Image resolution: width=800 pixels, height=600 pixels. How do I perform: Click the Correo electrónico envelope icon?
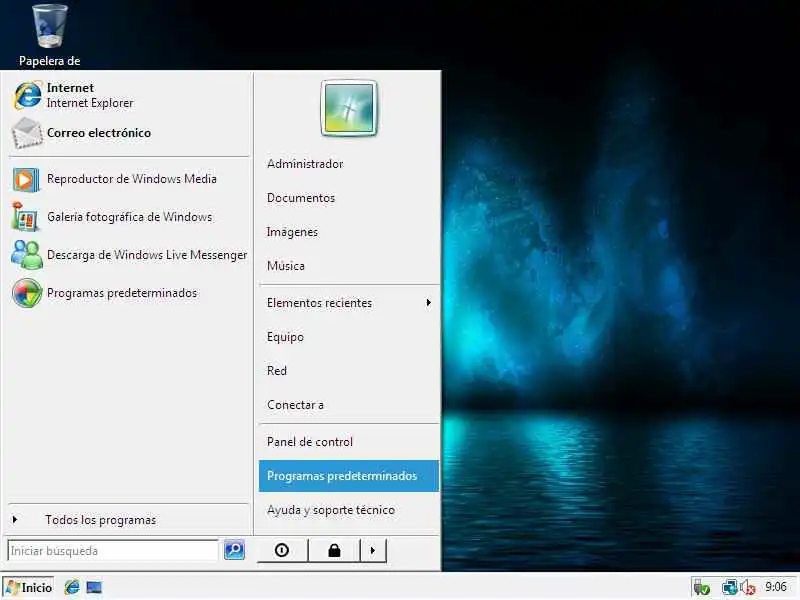[27, 133]
